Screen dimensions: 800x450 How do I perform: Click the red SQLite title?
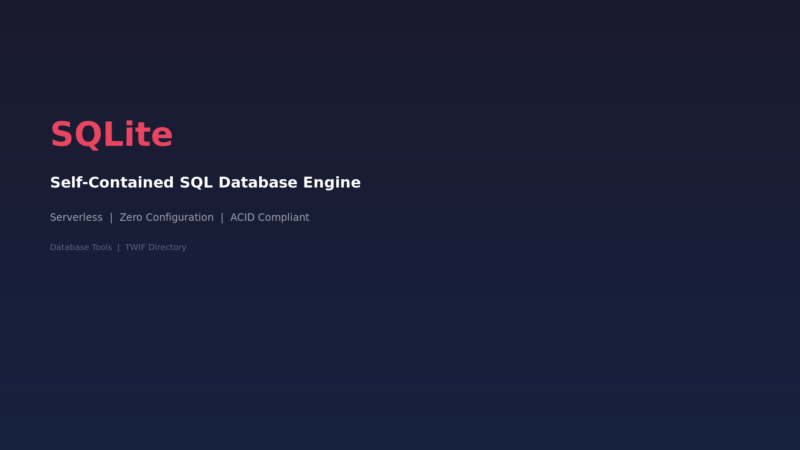coord(112,134)
